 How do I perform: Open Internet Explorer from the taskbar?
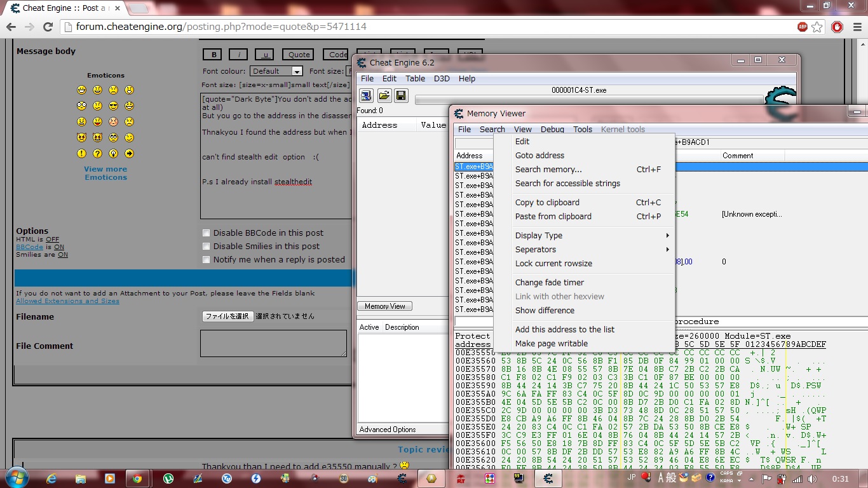tap(51, 478)
